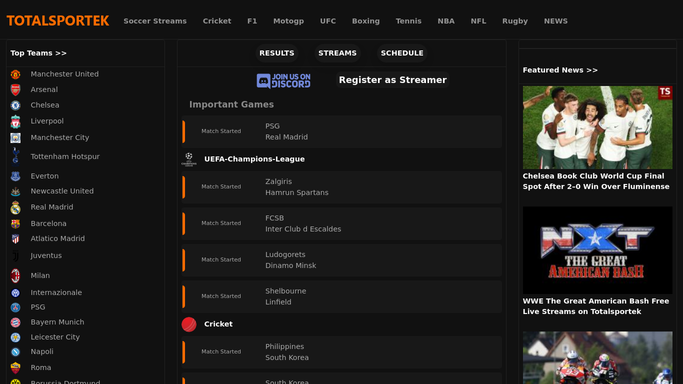The width and height of the screenshot is (683, 384).
Task: Open the Boxing navigation item
Action: point(365,21)
